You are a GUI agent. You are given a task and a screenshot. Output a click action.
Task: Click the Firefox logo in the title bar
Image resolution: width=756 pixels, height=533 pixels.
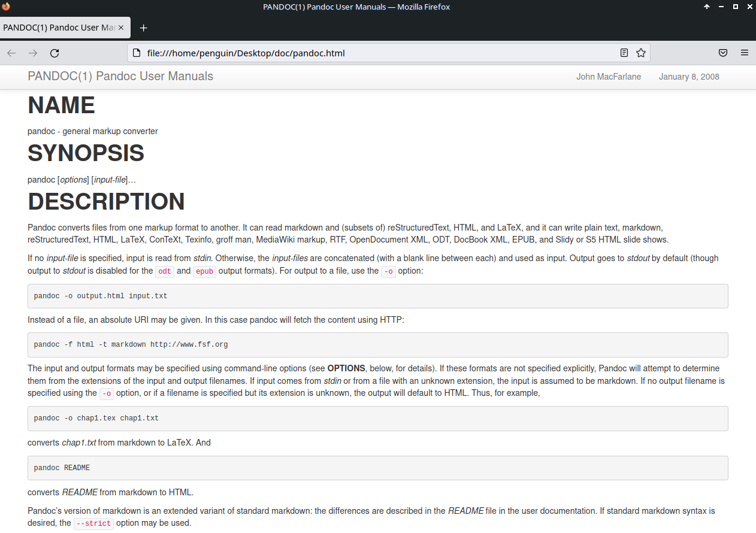[6, 7]
